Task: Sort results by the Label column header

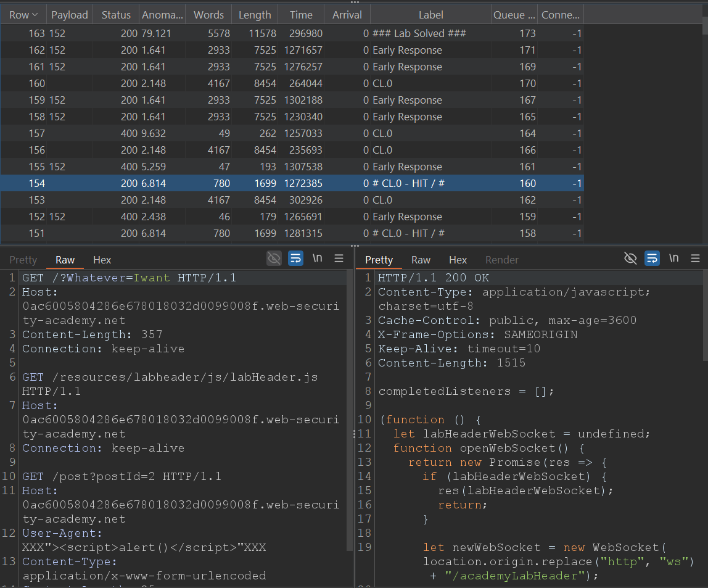Action: click(x=430, y=15)
